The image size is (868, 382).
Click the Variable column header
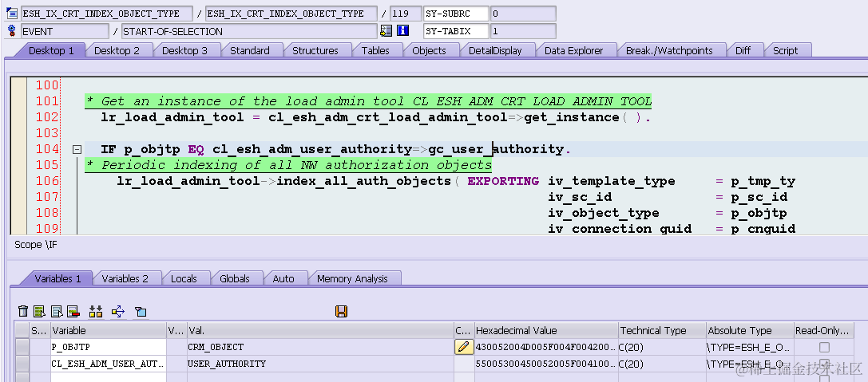click(x=109, y=331)
